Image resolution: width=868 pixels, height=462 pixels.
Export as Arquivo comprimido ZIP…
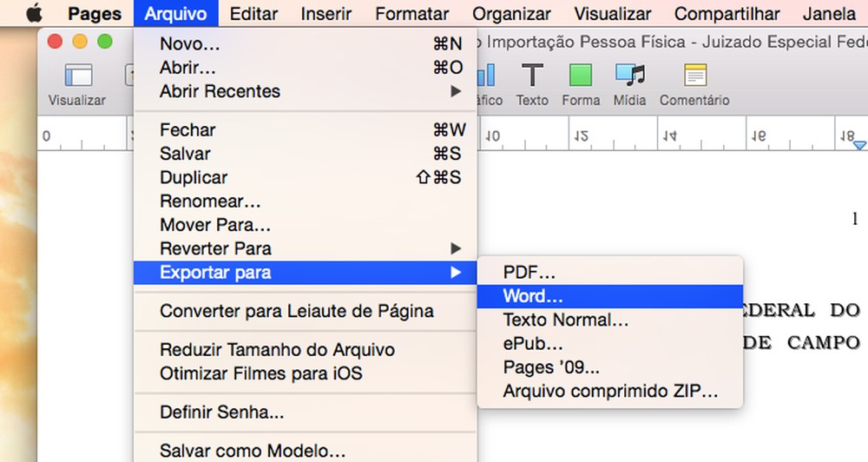[610, 392]
